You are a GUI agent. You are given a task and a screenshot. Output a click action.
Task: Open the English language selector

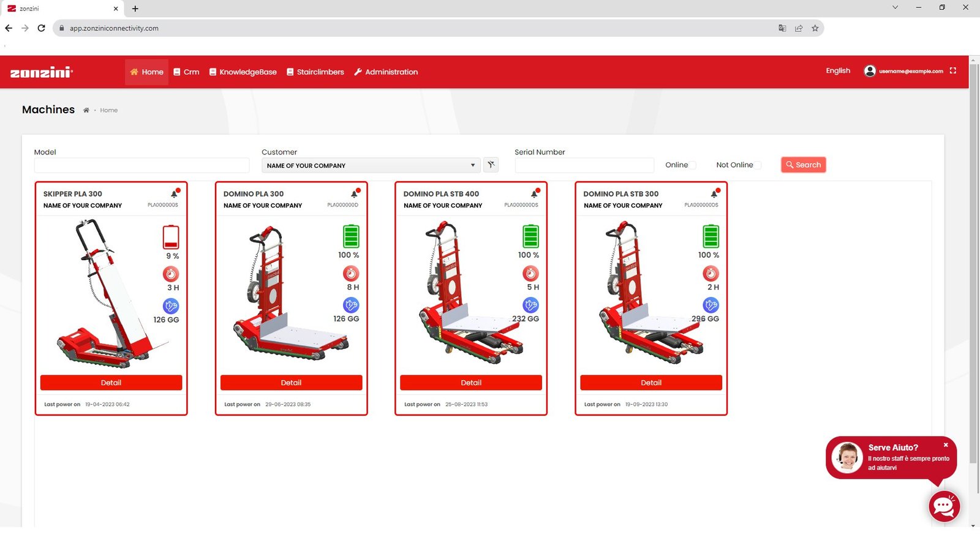[x=837, y=71]
